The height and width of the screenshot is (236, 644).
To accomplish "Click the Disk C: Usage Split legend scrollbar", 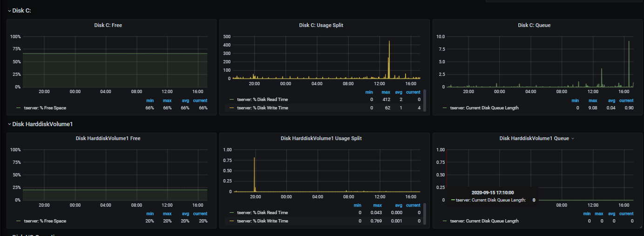I will pyautogui.click(x=424, y=101).
